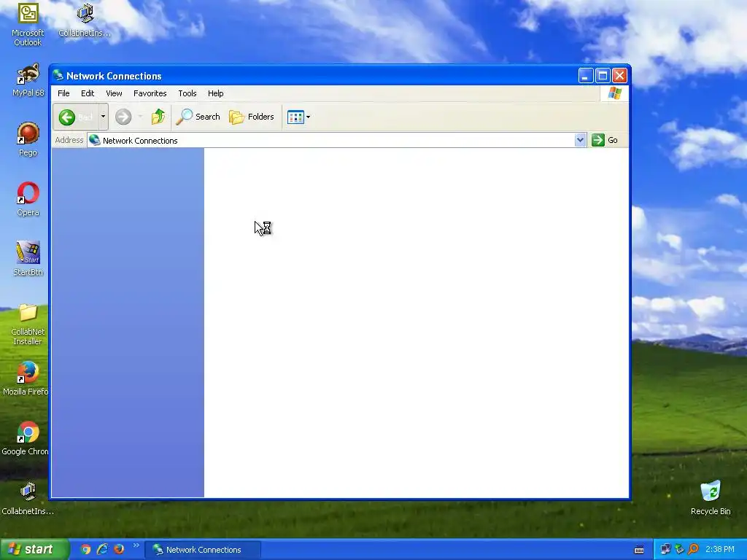The width and height of the screenshot is (747, 560).
Task: Click the Network Connections title bar icon
Action: point(58,75)
